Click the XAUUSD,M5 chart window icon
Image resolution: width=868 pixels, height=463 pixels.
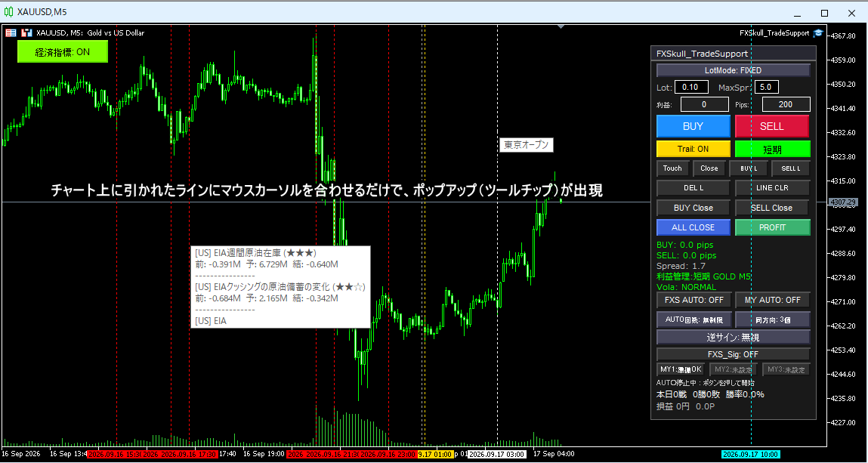[x=9, y=11]
